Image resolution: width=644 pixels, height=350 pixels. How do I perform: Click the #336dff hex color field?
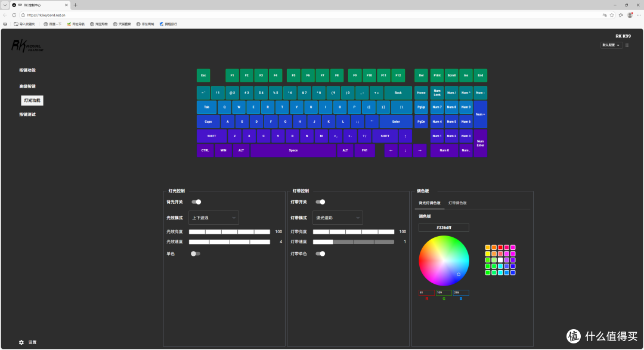click(x=444, y=228)
